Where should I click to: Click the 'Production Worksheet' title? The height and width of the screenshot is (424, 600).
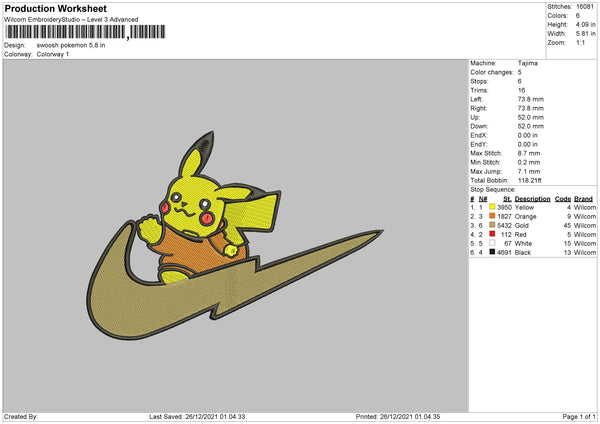click(55, 8)
